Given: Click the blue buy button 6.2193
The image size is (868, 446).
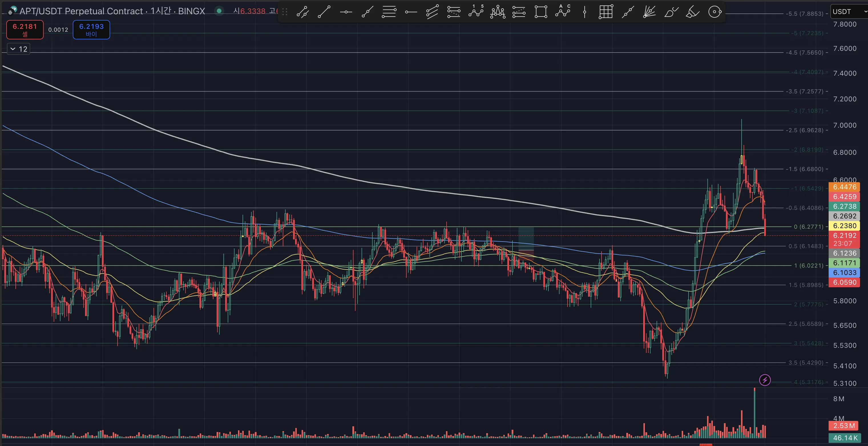Looking at the screenshot, I should pos(91,30).
